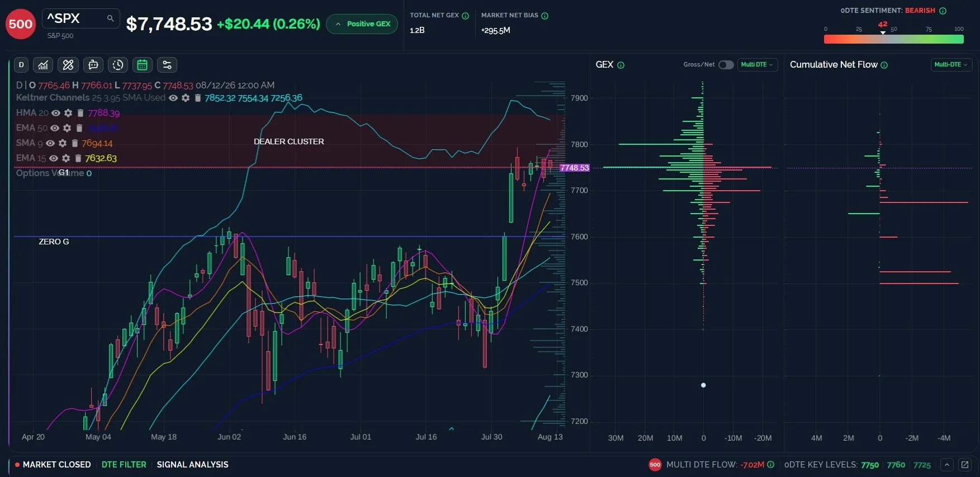The width and height of the screenshot is (980, 477).
Task: Click the Multi DTE Flow value -7.02M
Action: click(752, 465)
